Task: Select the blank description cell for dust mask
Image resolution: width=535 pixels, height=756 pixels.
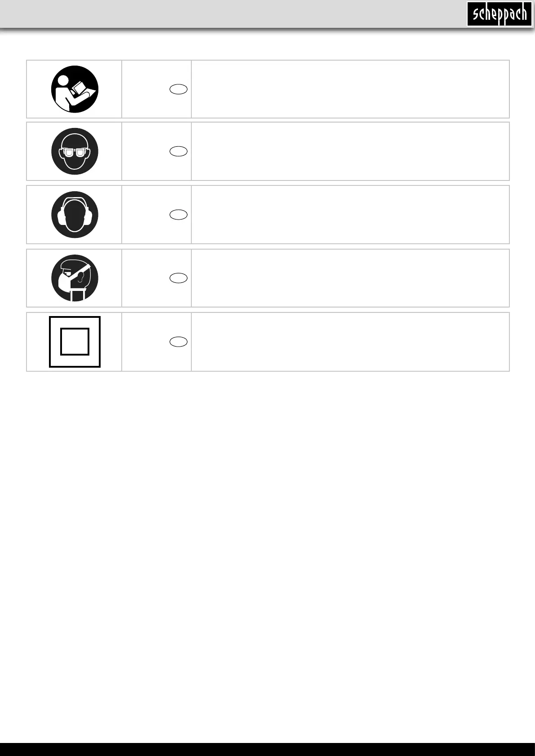Action: [350, 278]
